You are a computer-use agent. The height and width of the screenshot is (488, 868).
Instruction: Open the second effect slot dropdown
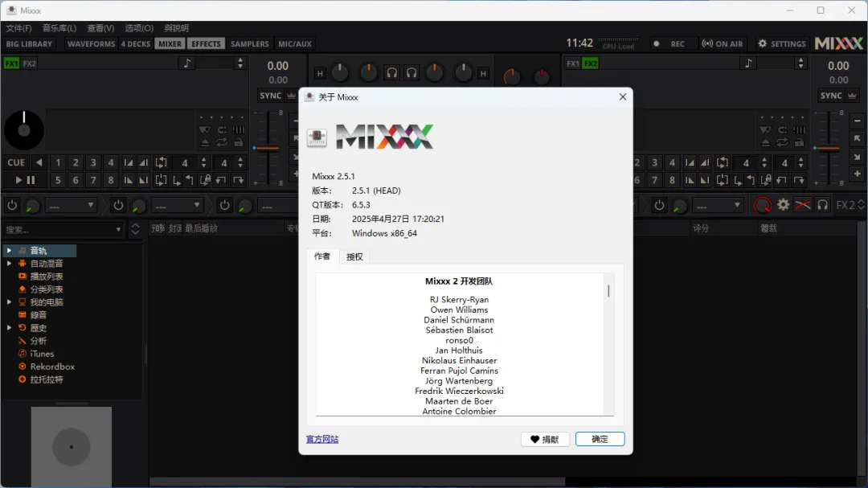pos(177,206)
